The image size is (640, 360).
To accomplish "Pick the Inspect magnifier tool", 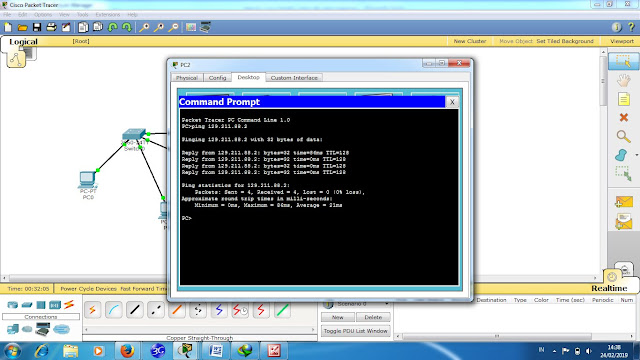I will tap(623, 136).
